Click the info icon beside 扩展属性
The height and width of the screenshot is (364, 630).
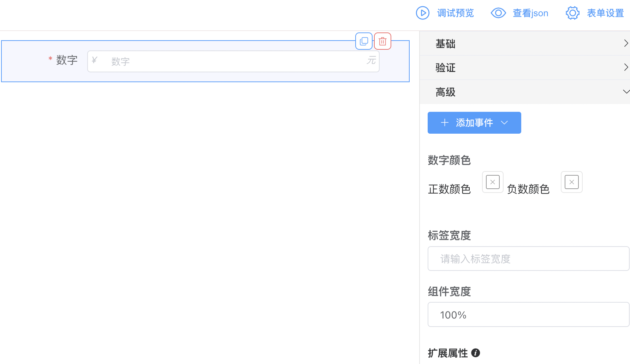click(x=476, y=353)
